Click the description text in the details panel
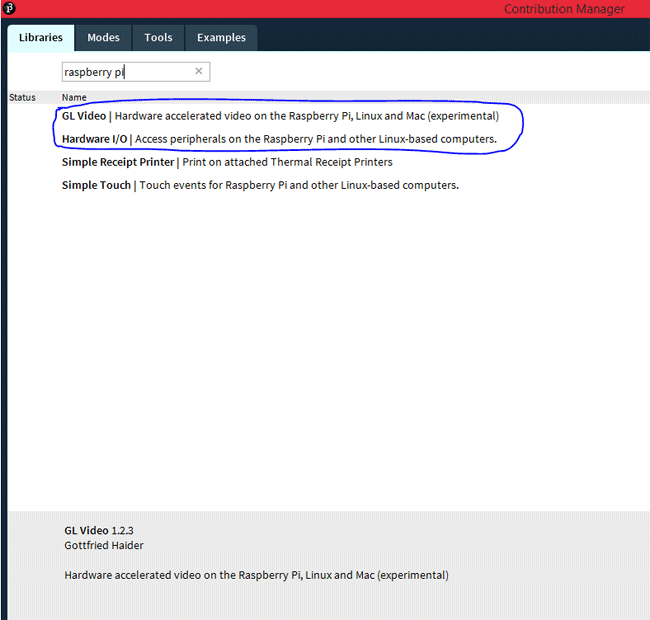Screen dimensions: 650x620 click(256, 575)
